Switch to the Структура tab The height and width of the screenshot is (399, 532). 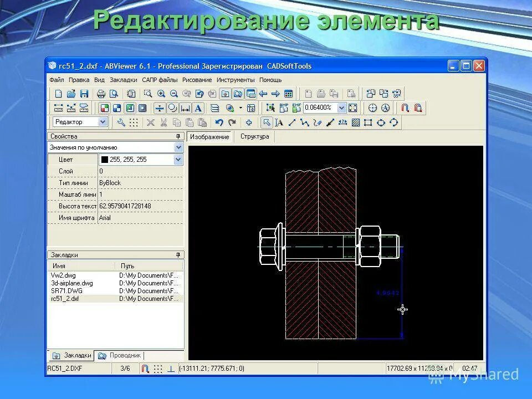coord(255,136)
